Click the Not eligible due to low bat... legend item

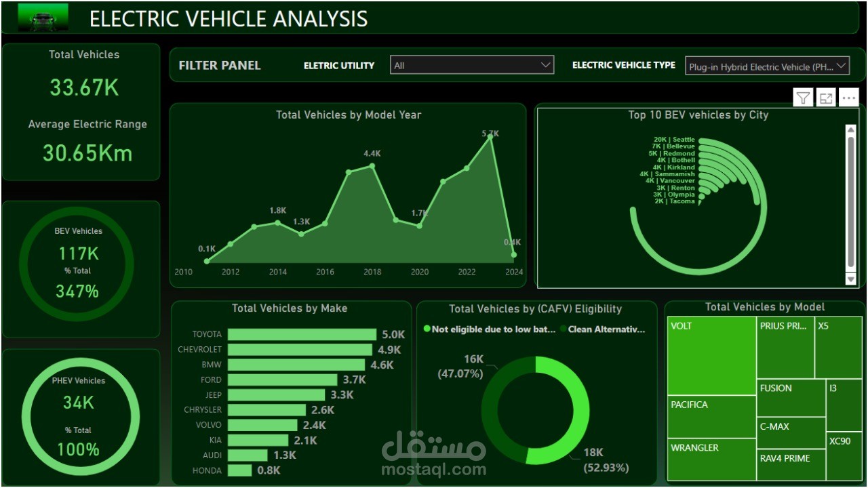pos(489,329)
